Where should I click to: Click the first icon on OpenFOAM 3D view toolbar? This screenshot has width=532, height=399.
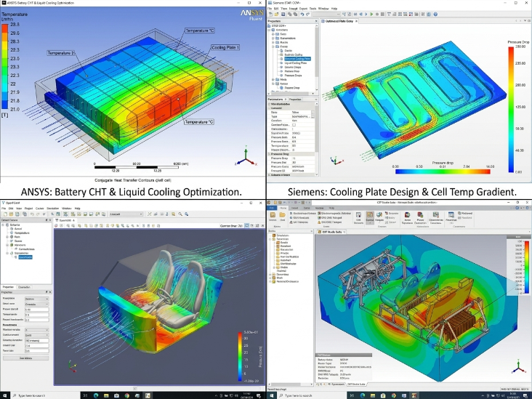[56, 225]
